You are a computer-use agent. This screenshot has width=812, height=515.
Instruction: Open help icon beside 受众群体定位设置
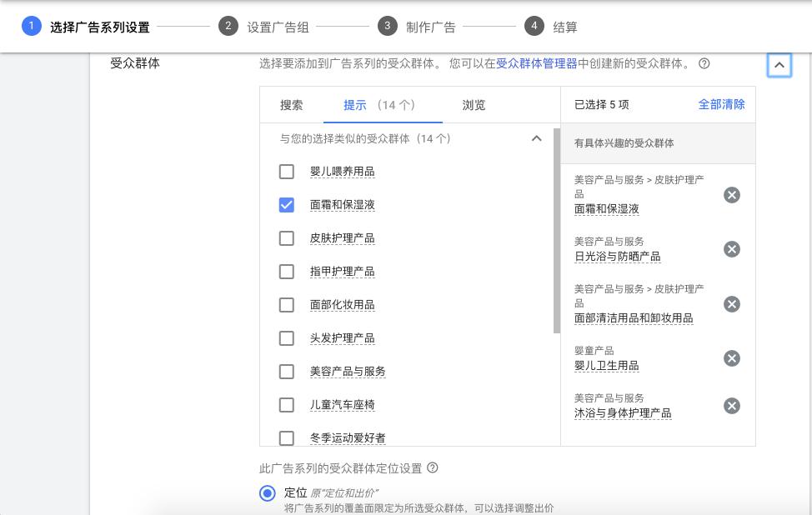click(x=432, y=467)
